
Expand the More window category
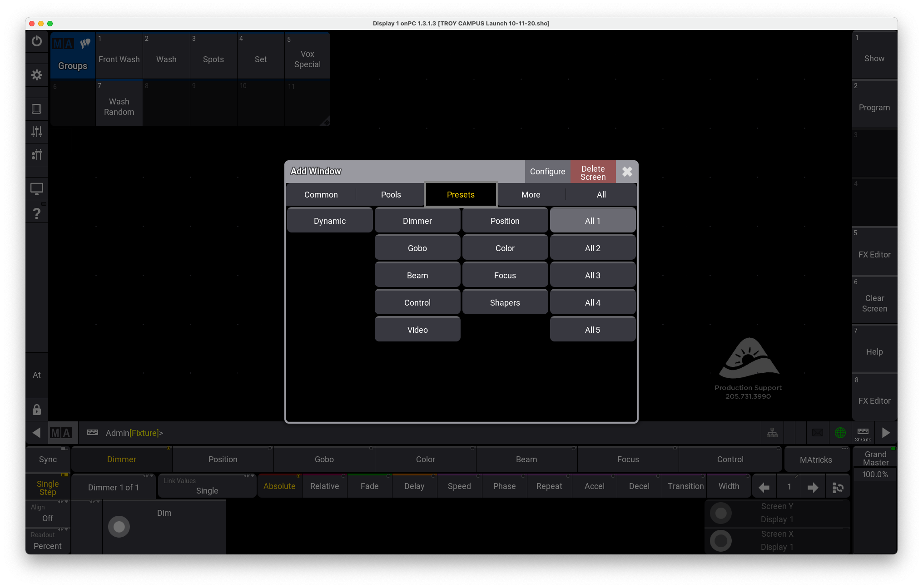click(x=531, y=194)
